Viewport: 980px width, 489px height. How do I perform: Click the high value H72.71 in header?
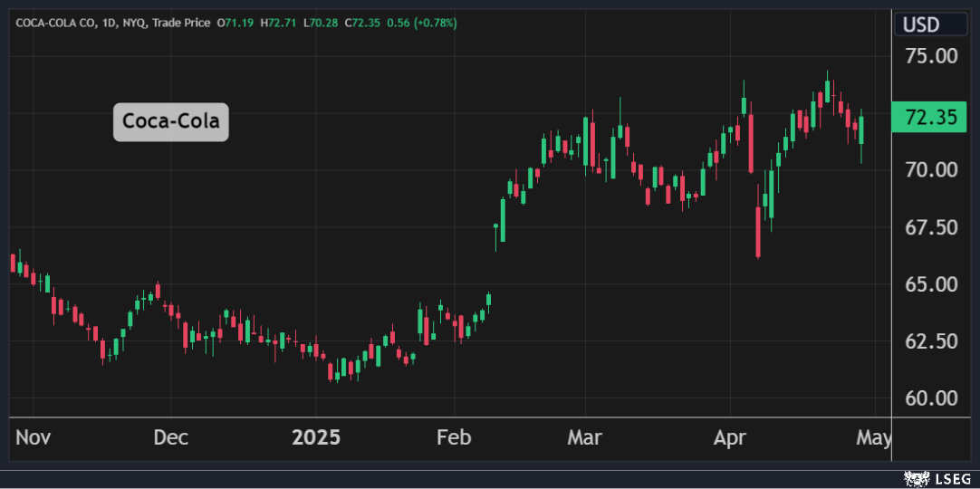coord(277,22)
